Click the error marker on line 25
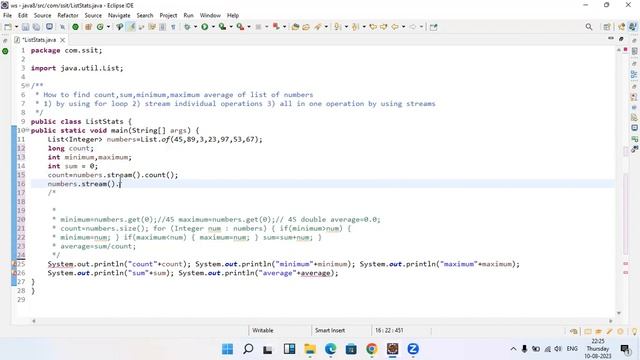Screen dimensions: 640x360 [x=15, y=264]
